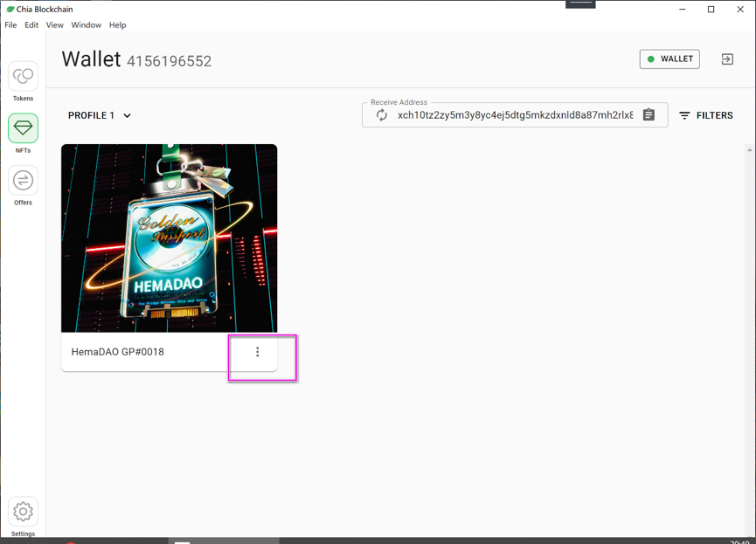The image size is (756, 544).
Task: Click the HemaDAO GP#0018 title text
Action: pos(118,352)
